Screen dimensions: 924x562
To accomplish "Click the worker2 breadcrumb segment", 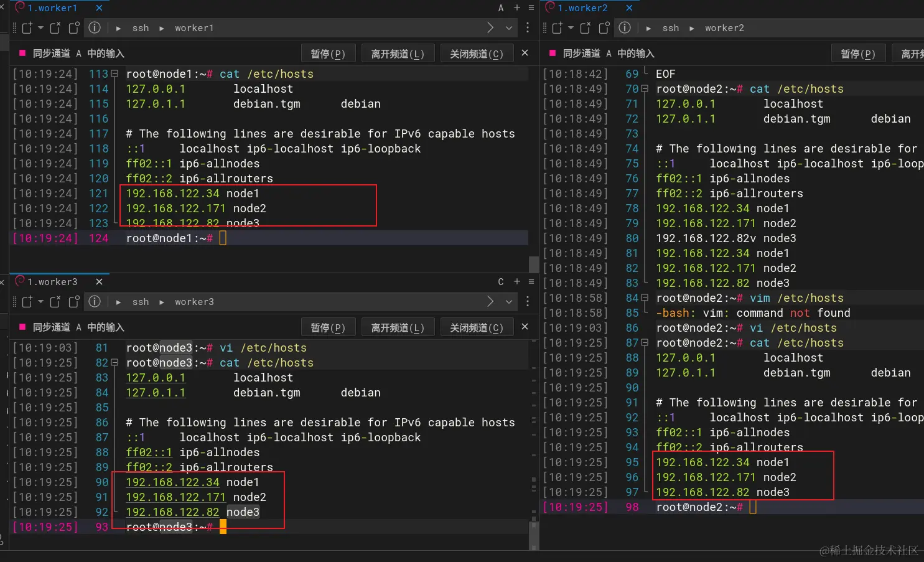I will point(724,28).
